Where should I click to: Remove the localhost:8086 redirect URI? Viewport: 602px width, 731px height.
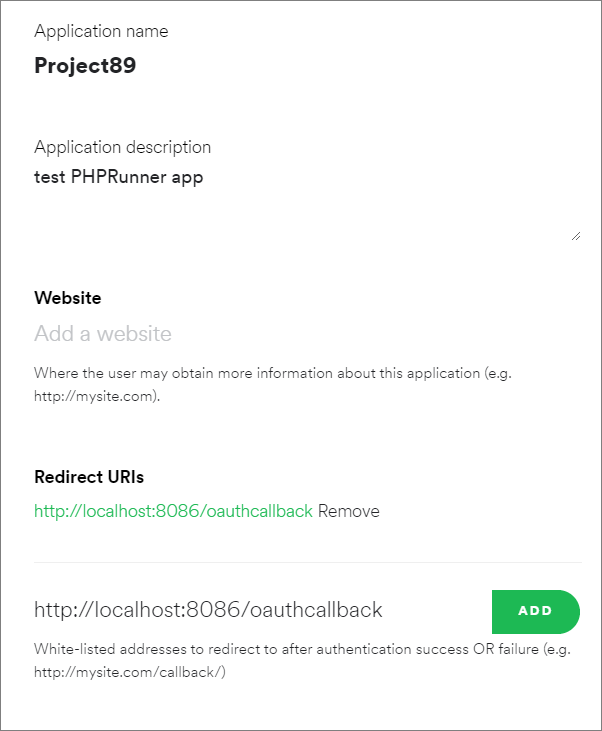(349, 511)
